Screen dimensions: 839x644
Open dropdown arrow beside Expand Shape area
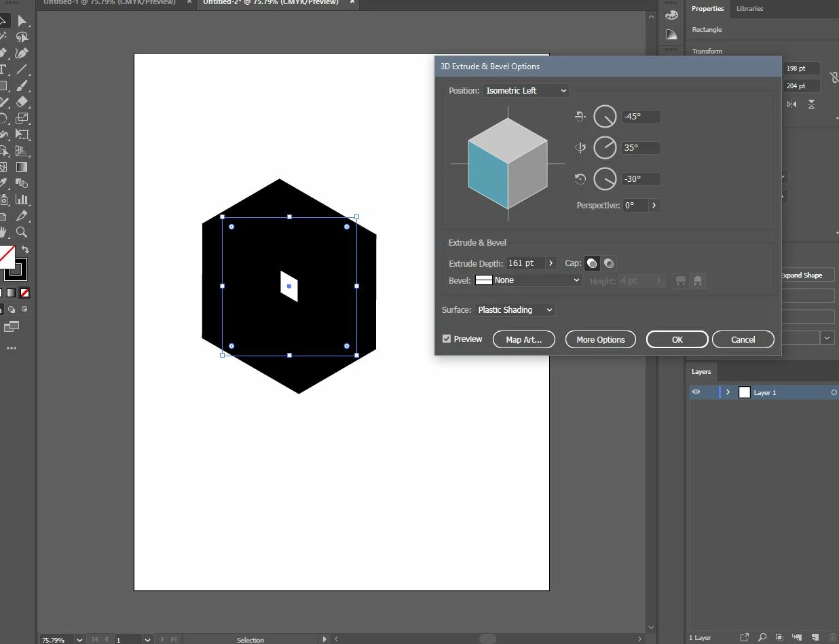click(x=828, y=337)
